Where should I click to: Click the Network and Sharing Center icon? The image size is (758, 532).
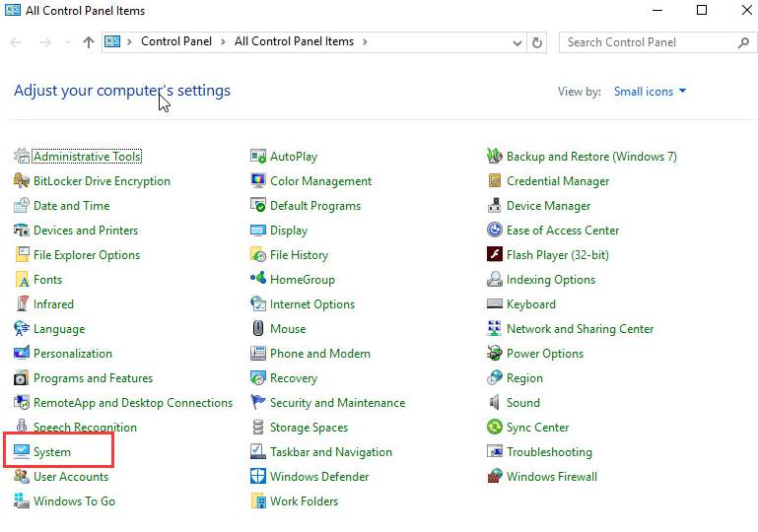495,329
